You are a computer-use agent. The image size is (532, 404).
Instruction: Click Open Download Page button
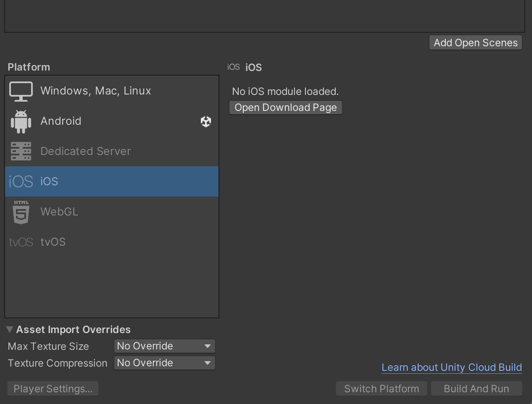pyautogui.click(x=285, y=108)
